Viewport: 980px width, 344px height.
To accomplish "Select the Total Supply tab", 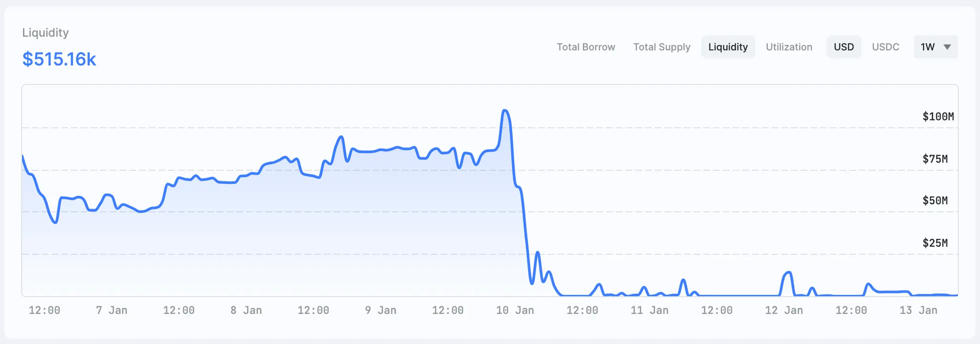I will coord(662,47).
